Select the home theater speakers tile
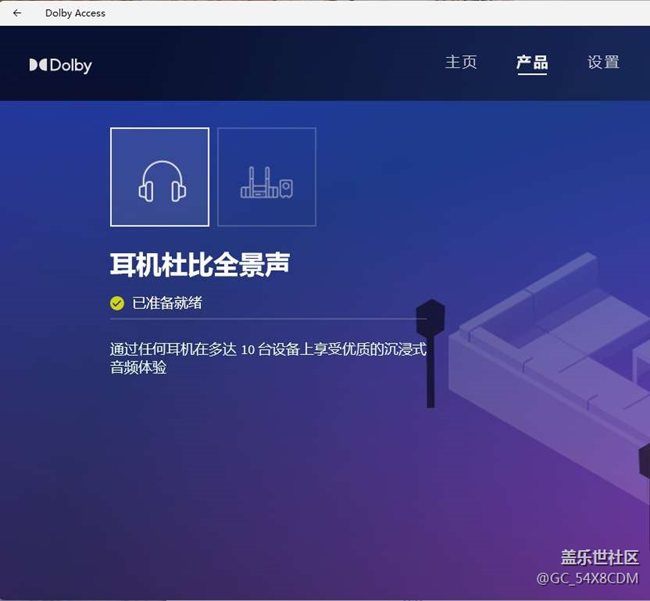The height and width of the screenshot is (601, 650). tap(267, 177)
